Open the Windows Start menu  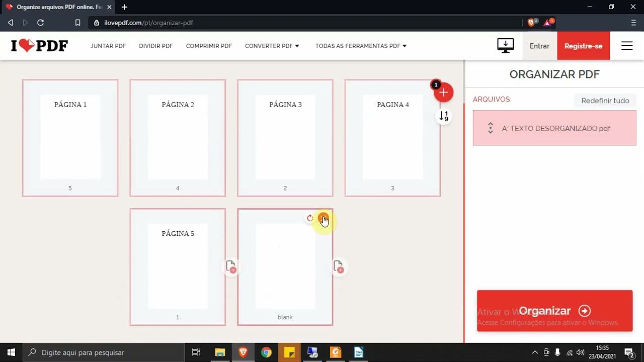point(11,352)
